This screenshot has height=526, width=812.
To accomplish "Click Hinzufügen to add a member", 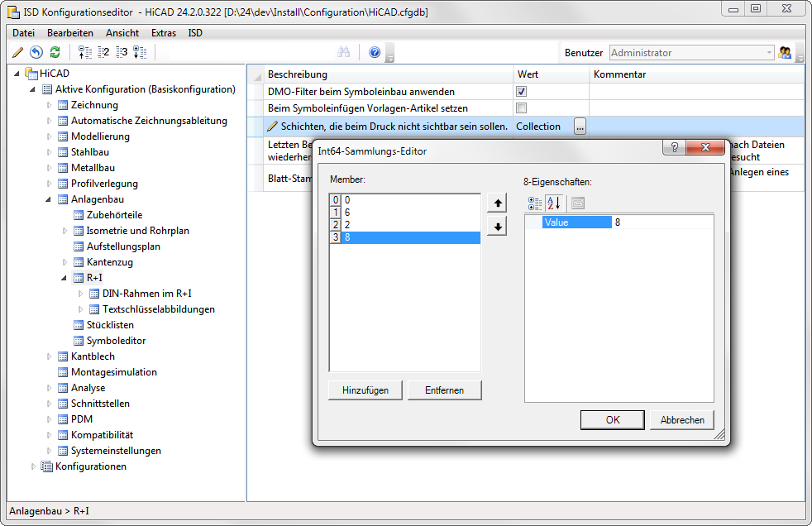I will (x=365, y=390).
